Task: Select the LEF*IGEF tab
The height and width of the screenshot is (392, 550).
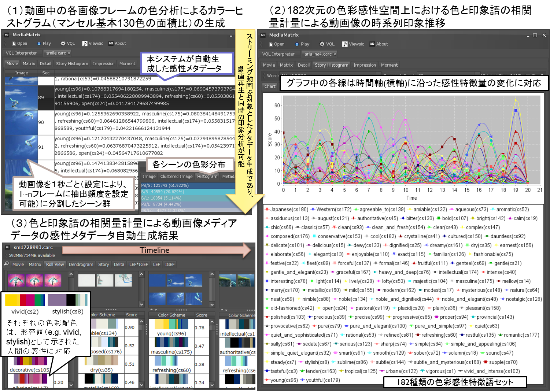Action: coord(139,265)
